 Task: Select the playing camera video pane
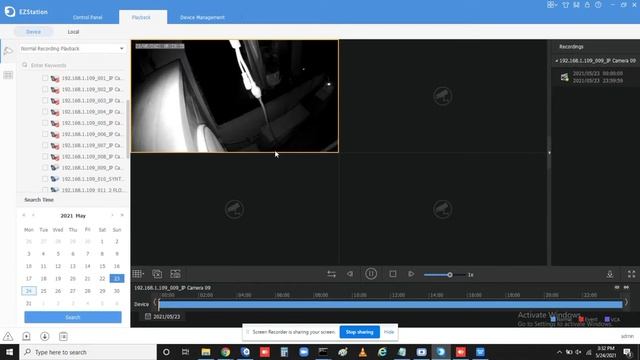[x=235, y=96]
